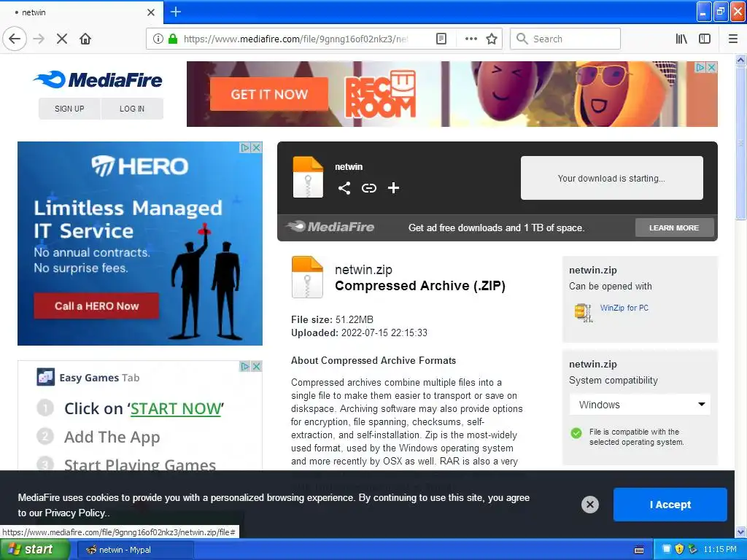The width and height of the screenshot is (747, 560).
Task: Close the Easy Games Tab ad
Action: coord(256,366)
